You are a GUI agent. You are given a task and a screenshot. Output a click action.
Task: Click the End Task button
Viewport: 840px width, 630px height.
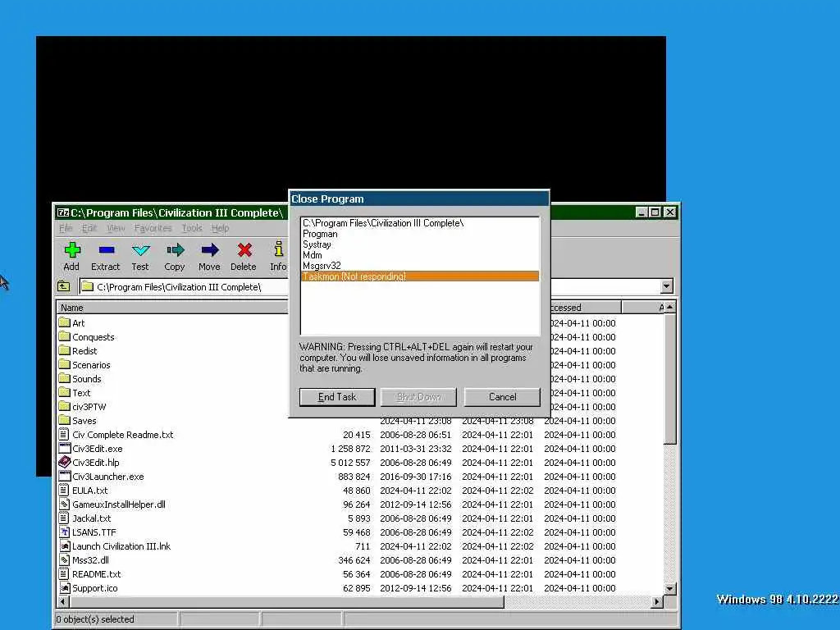[x=337, y=397]
